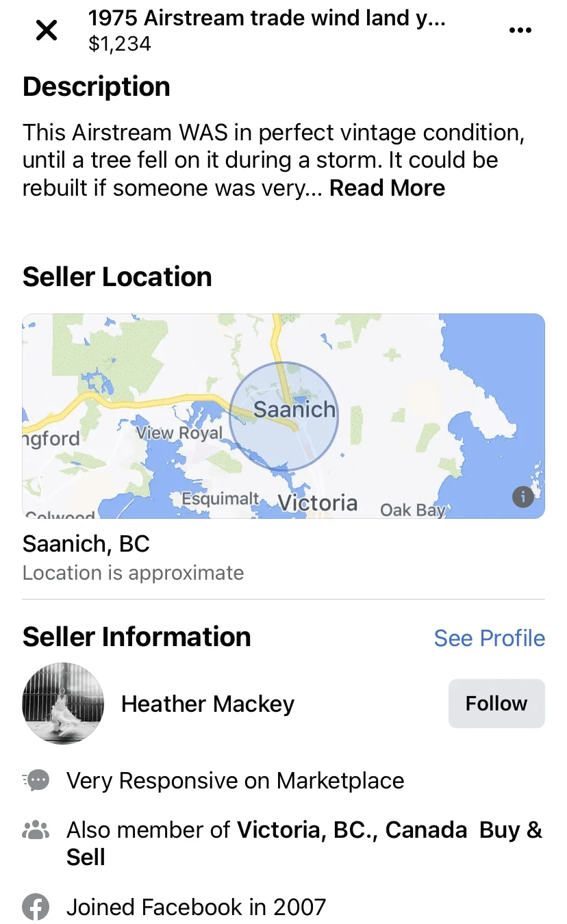Follow Heather Mackey
The width and height of the screenshot is (567, 924).
pyautogui.click(x=496, y=704)
